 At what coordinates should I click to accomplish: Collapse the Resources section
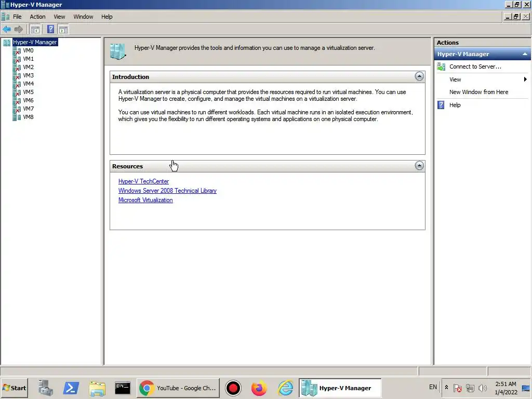click(x=419, y=166)
